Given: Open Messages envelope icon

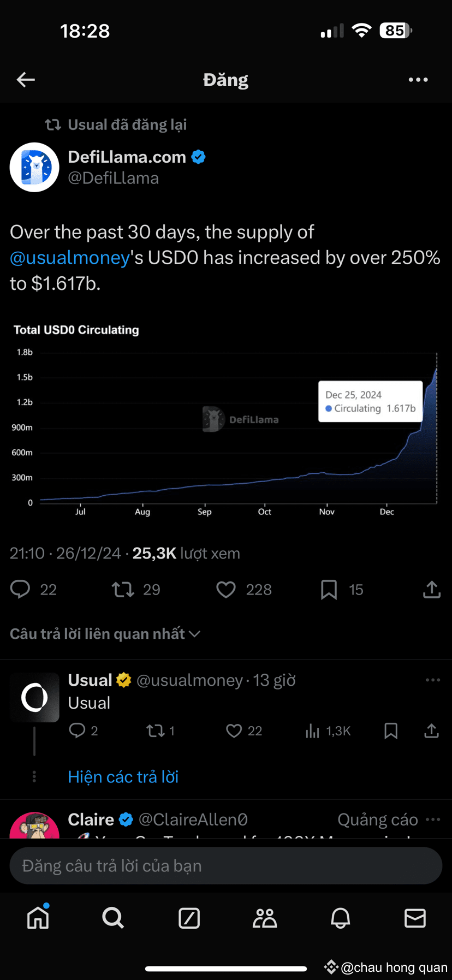Looking at the screenshot, I should pyautogui.click(x=415, y=918).
